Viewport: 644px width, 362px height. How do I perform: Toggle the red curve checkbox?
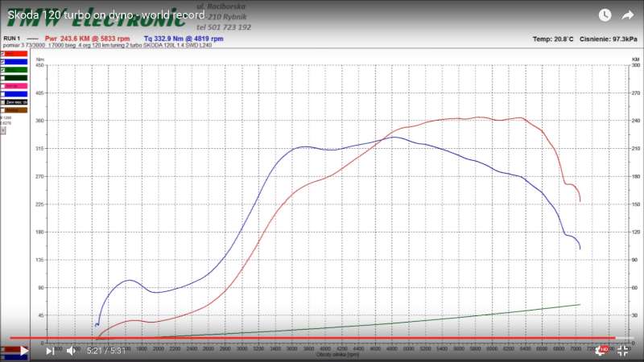2,54
